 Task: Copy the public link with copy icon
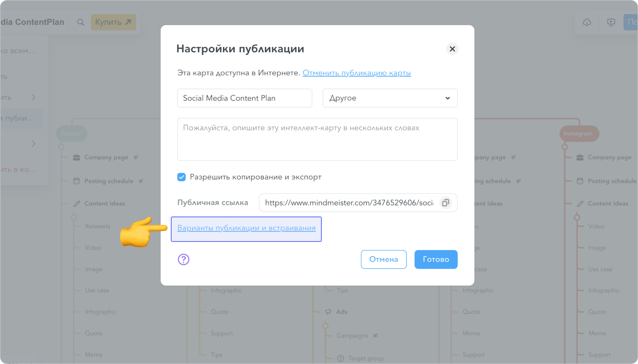pos(445,203)
